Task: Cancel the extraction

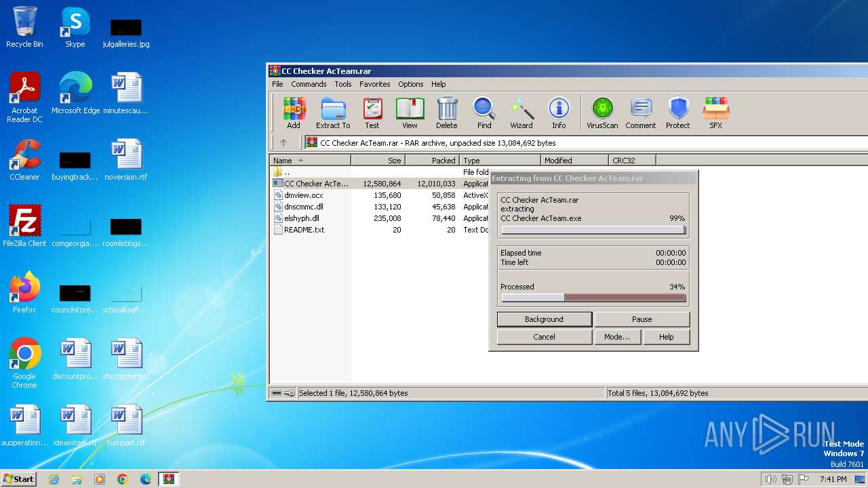Action: pyautogui.click(x=544, y=337)
